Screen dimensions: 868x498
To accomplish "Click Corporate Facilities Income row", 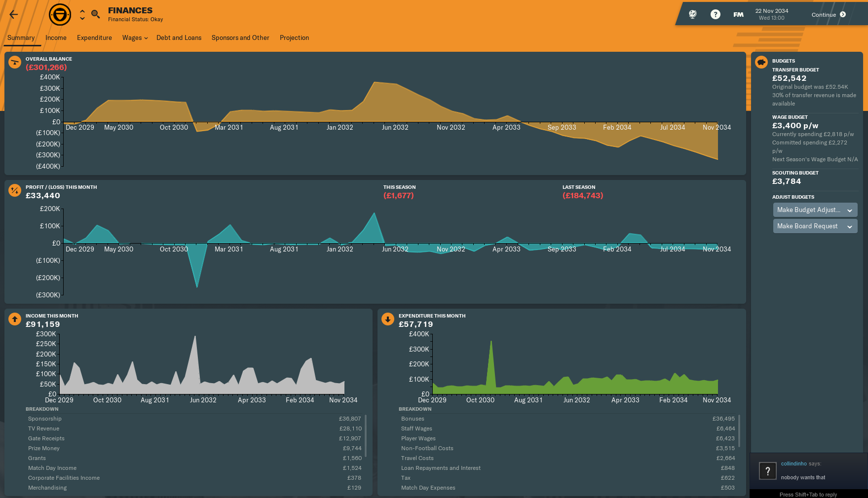I will (x=194, y=478).
